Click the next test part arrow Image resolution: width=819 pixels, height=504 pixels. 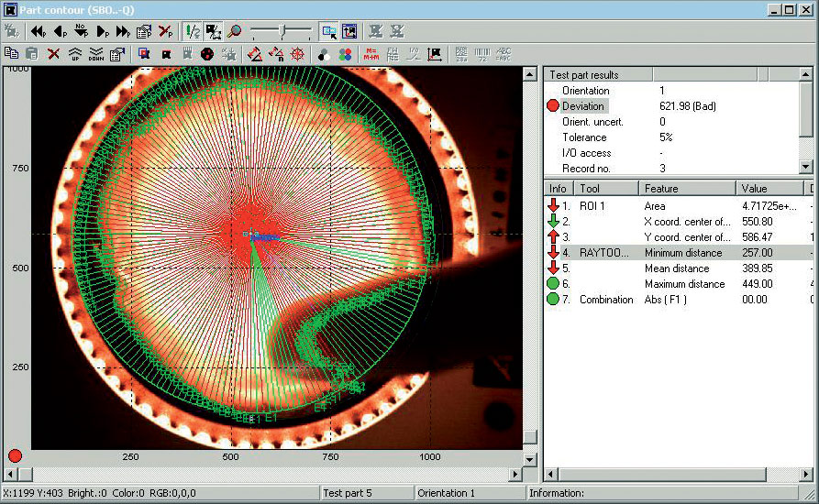pyautogui.click(x=102, y=31)
